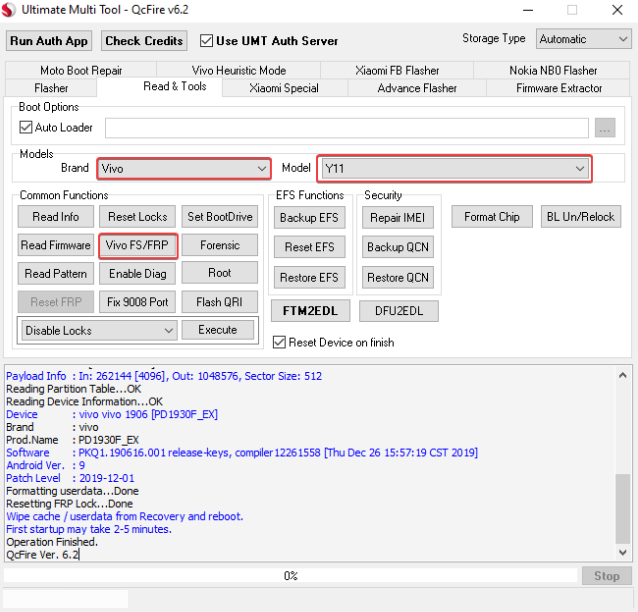
Task: Click the Format Chip button
Action: 492,216
